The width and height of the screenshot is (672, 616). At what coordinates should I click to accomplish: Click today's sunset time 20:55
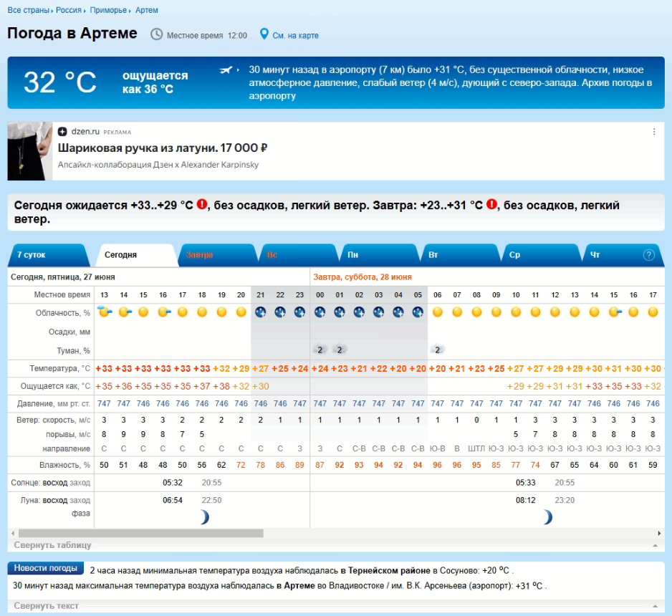pos(212,483)
